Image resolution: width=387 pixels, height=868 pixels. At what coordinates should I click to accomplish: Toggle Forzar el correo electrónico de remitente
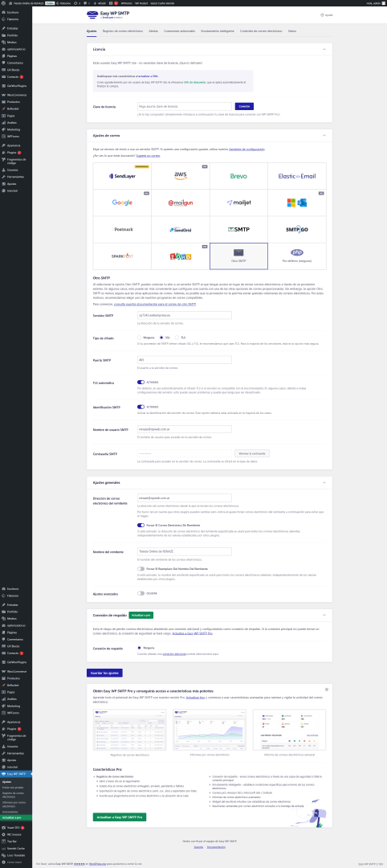click(x=141, y=525)
